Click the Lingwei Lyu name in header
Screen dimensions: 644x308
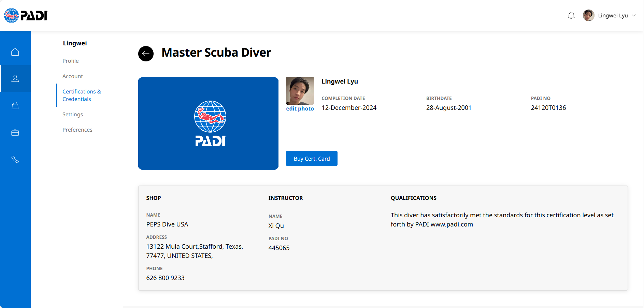click(613, 15)
